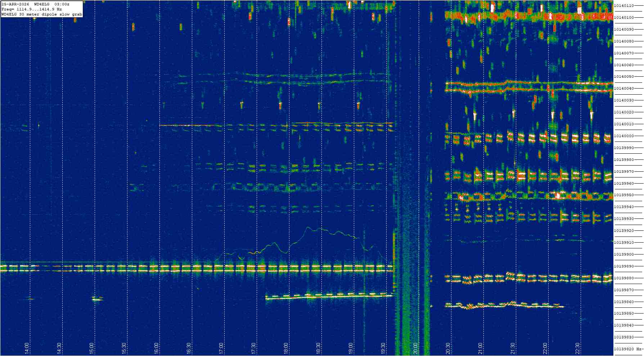Viewport: 644px width, 356px height.
Task: Click the 14:00 time axis label
Action: [27, 348]
